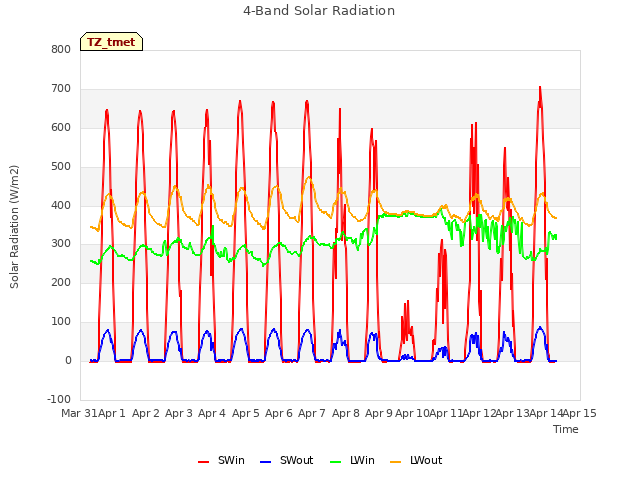
Task: Click the '0' y-axis tick label
Action: coord(68,360)
